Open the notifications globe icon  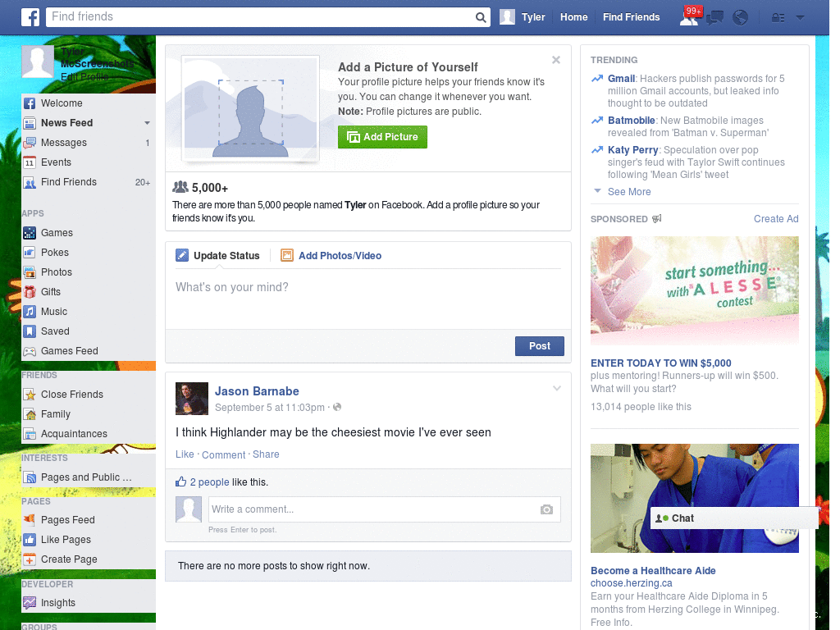(x=740, y=18)
